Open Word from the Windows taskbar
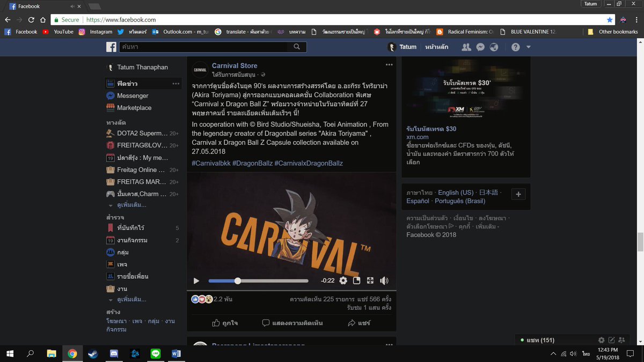This screenshot has height=362, width=644. (x=176, y=353)
